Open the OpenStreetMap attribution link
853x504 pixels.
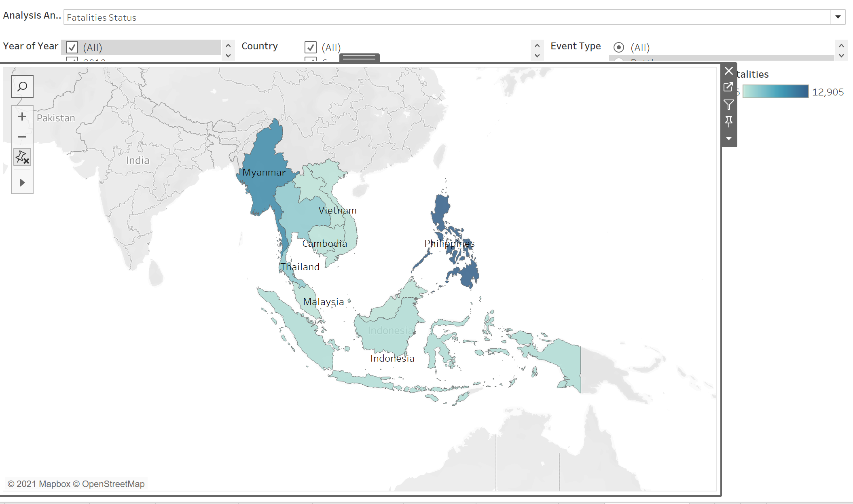coord(113,484)
